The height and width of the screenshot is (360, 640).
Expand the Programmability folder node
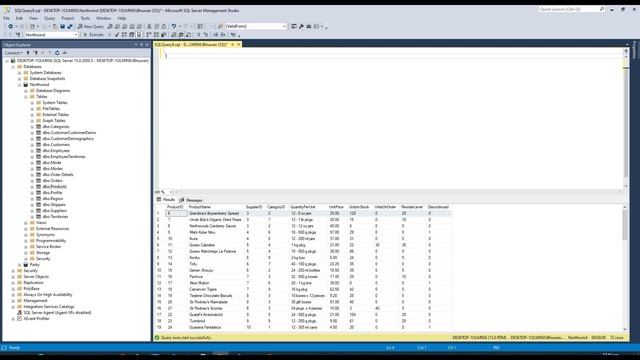point(26,241)
